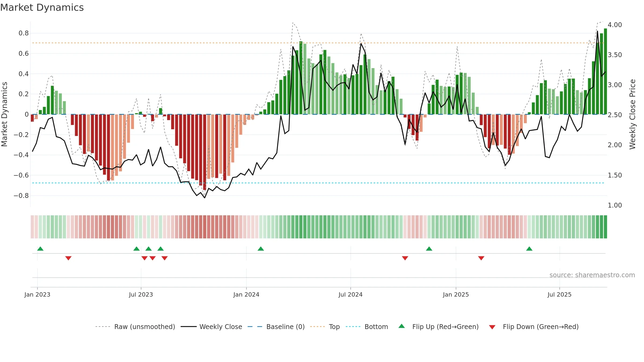
Task: Click the Jan 2024 x-axis label
Action: 246,294
